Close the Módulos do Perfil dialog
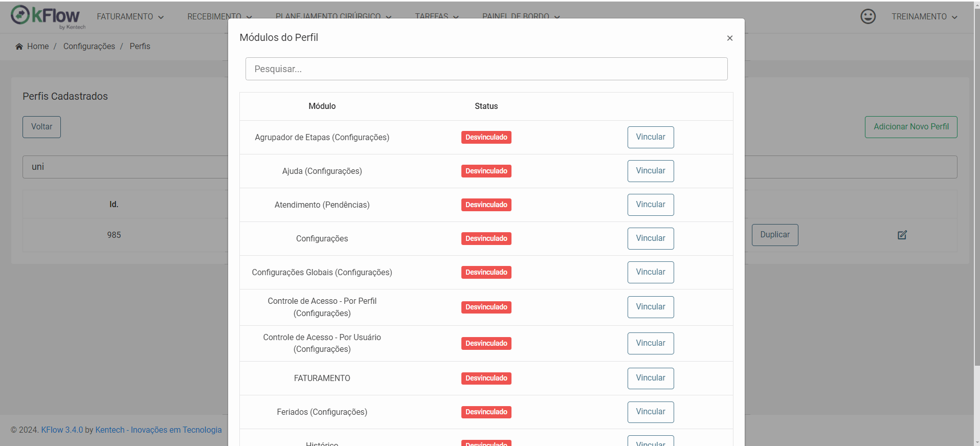Viewport: 980px width, 446px height. click(x=730, y=38)
